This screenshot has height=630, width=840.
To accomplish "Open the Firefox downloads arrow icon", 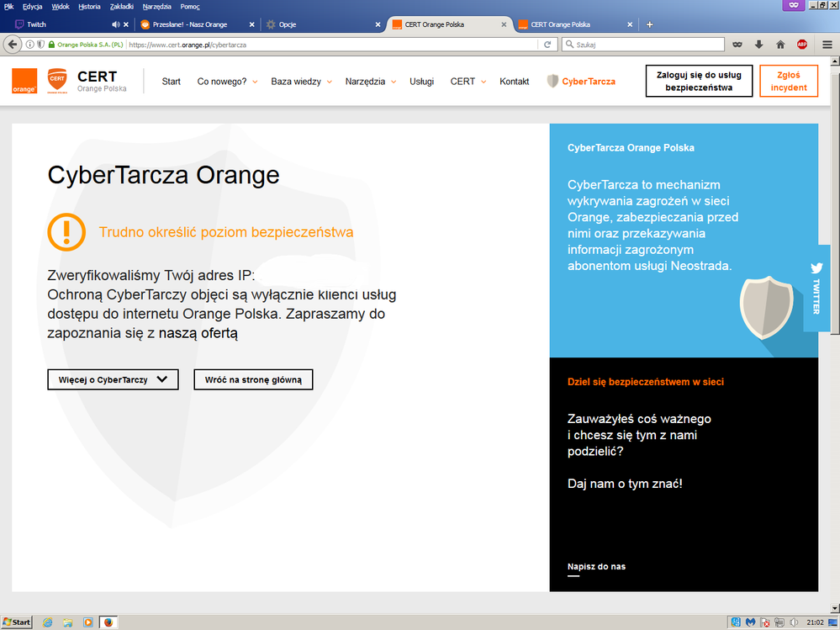I will click(x=759, y=45).
